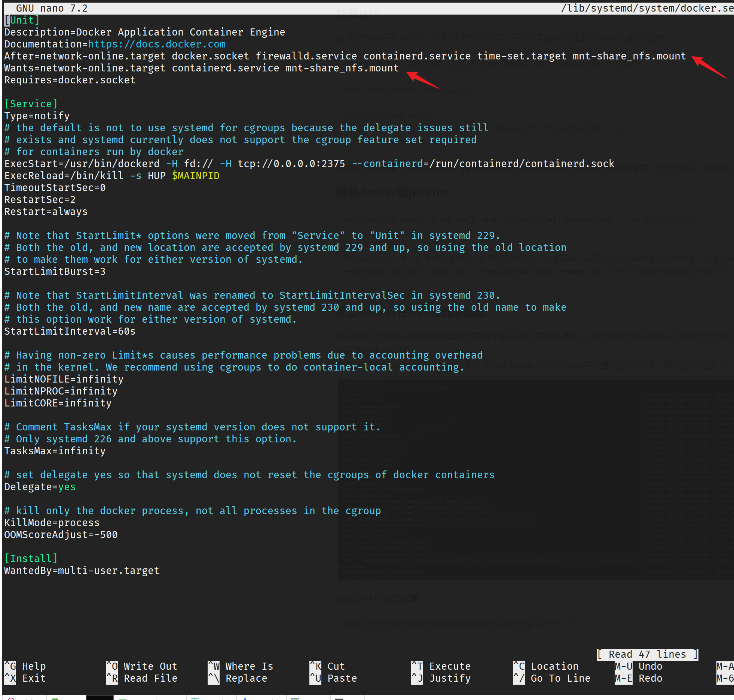
Task: Click the 'Read 47 lines' status message
Action: 648,654
